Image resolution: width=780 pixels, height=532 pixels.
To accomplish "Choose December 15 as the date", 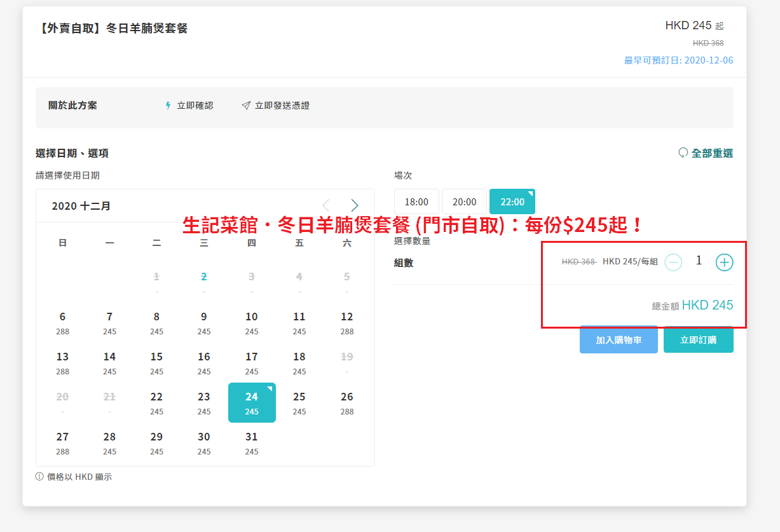I will 156,362.
